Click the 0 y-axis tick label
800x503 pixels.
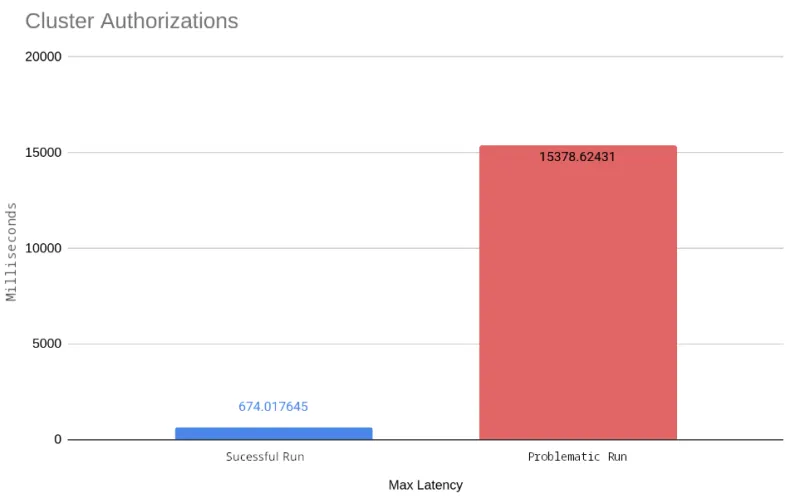pos(58,440)
